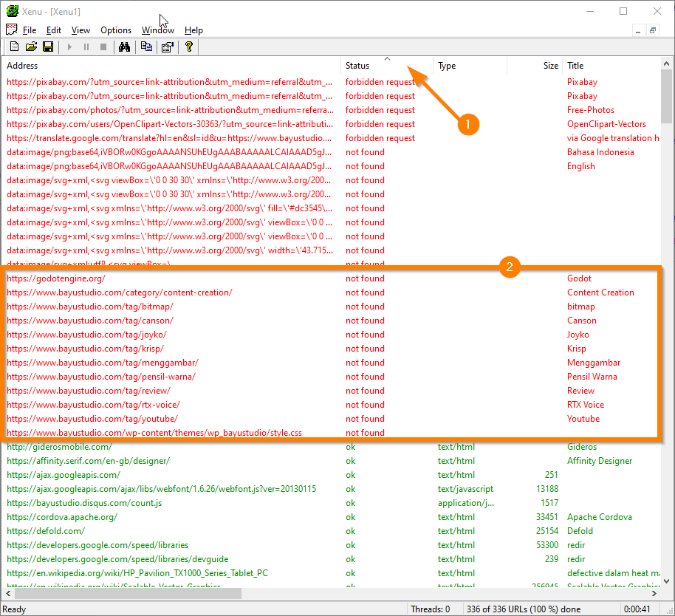
Task: Select the tag/youtube/ address row
Action: pyautogui.click(x=332, y=419)
